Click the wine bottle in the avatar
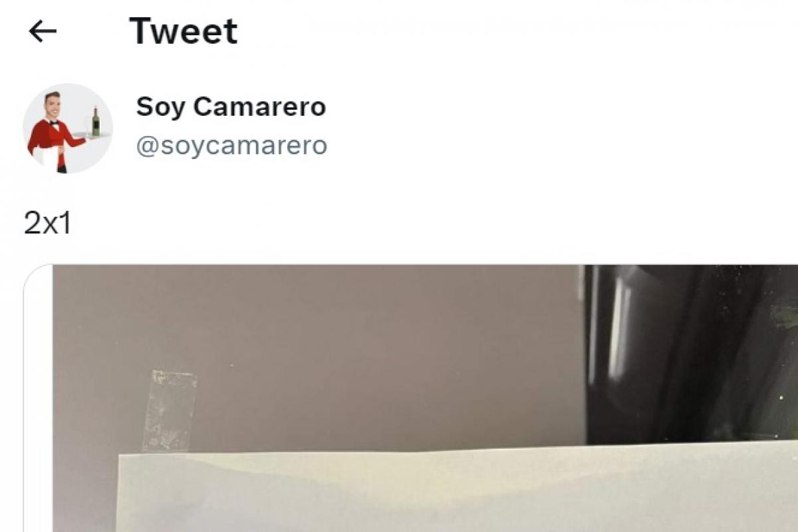 pyautogui.click(x=96, y=122)
